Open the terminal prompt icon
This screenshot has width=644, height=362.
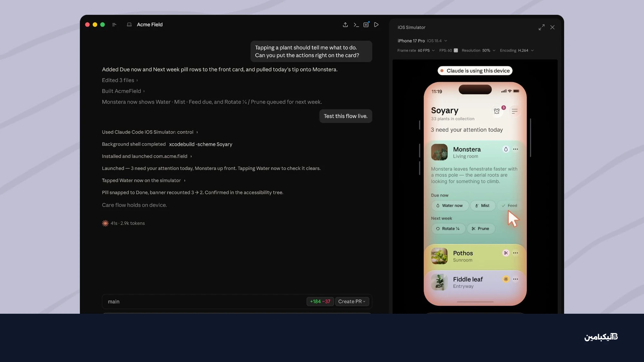click(356, 25)
